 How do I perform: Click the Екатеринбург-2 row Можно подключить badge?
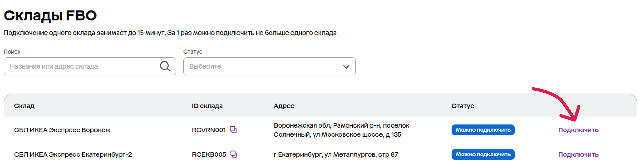pos(483,154)
